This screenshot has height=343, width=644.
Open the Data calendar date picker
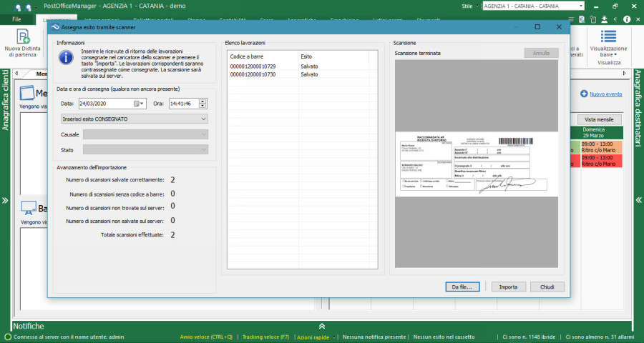pos(139,104)
